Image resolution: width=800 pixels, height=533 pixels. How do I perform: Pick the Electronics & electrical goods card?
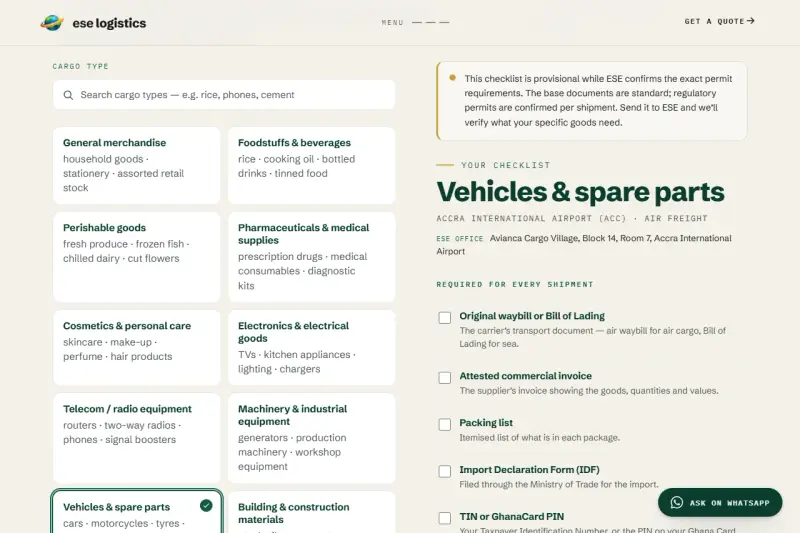click(312, 347)
